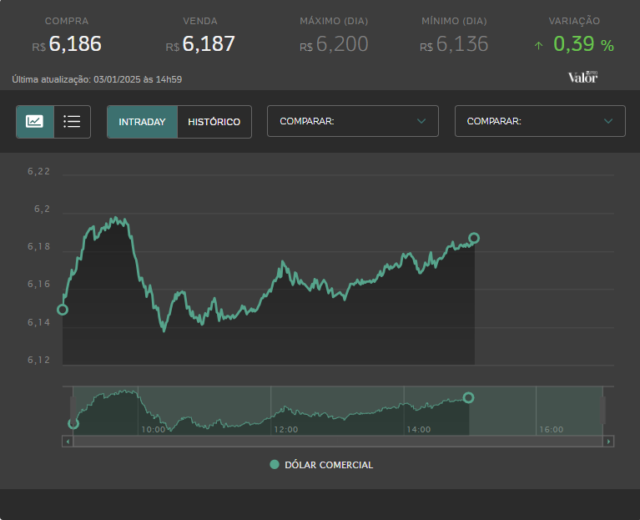Click the first data point marker on chart
Screen dimensions: 640x520
[62, 310]
